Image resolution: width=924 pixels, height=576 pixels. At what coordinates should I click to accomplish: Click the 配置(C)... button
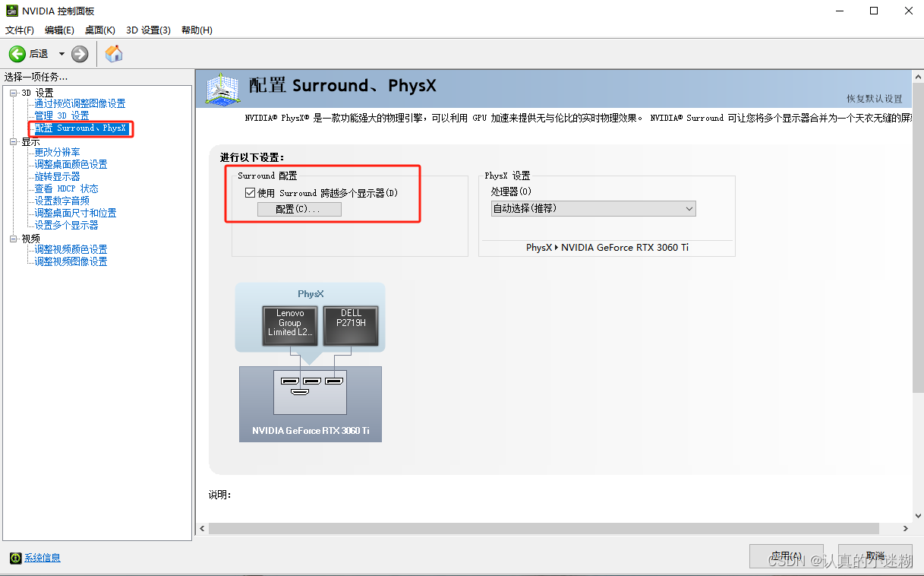tap(299, 209)
